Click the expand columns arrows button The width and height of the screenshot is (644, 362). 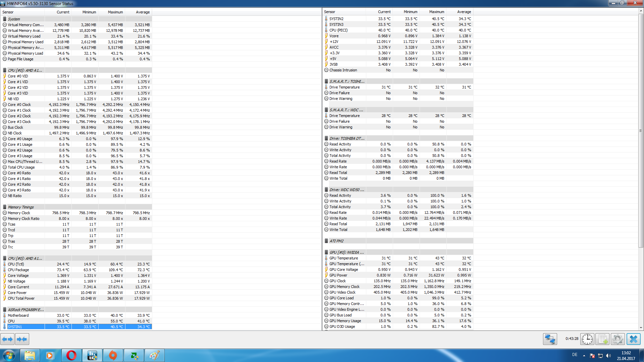7,339
